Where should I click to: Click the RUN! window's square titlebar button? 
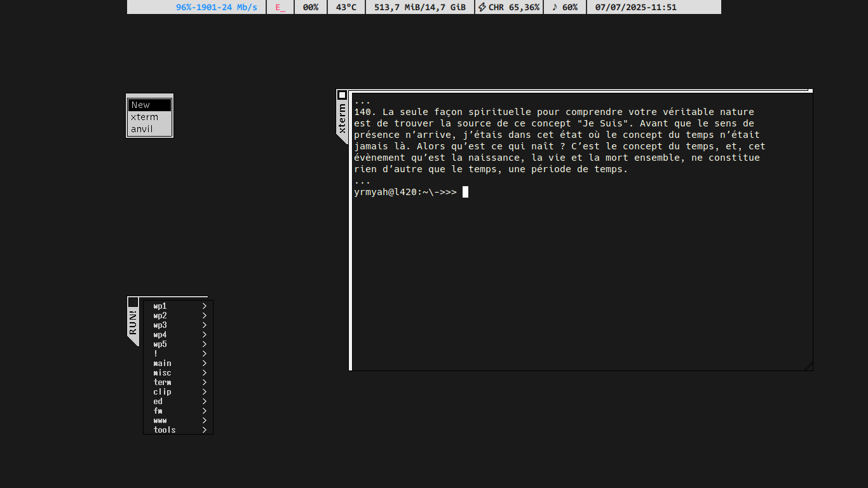click(x=133, y=302)
